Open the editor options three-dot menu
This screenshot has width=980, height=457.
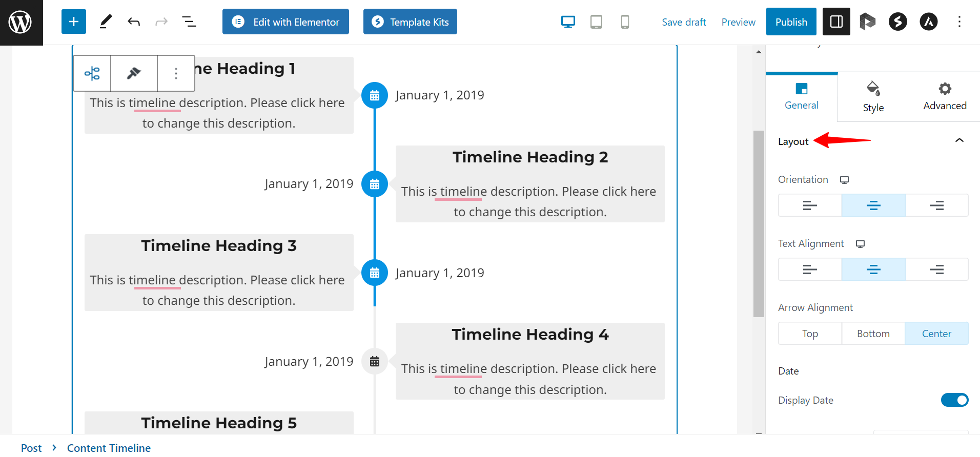pyautogui.click(x=959, y=22)
